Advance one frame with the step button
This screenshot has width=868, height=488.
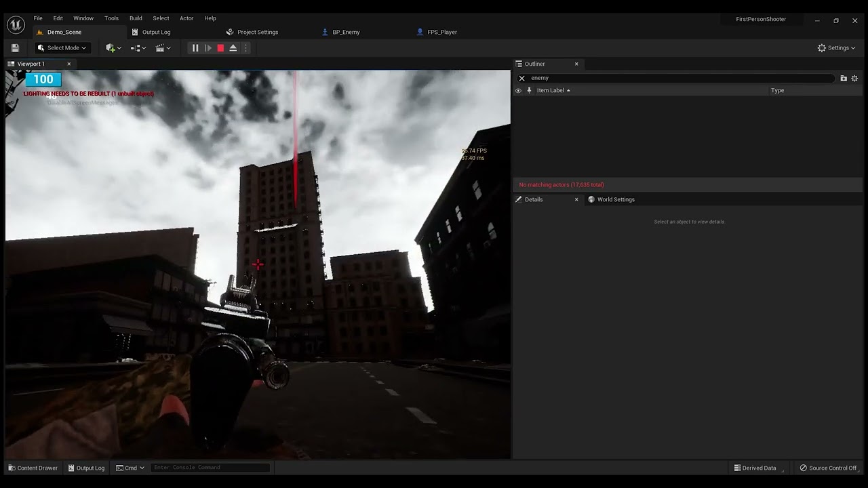tap(208, 48)
